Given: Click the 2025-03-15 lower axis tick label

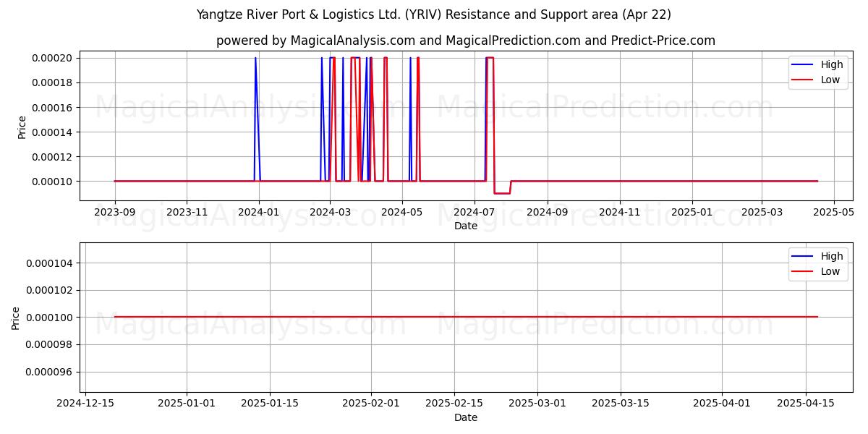Looking at the screenshot, I should coord(621,404).
